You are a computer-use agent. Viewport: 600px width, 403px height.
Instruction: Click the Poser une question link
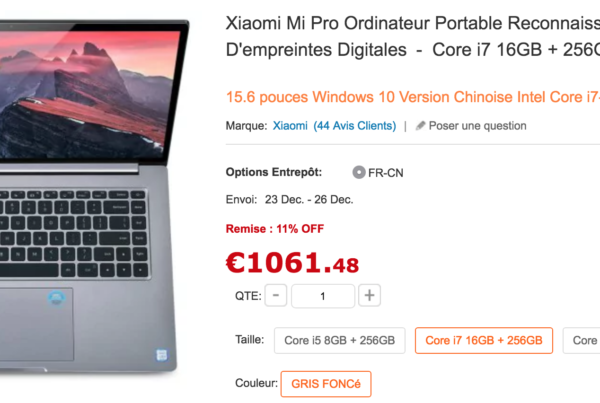tap(478, 126)
